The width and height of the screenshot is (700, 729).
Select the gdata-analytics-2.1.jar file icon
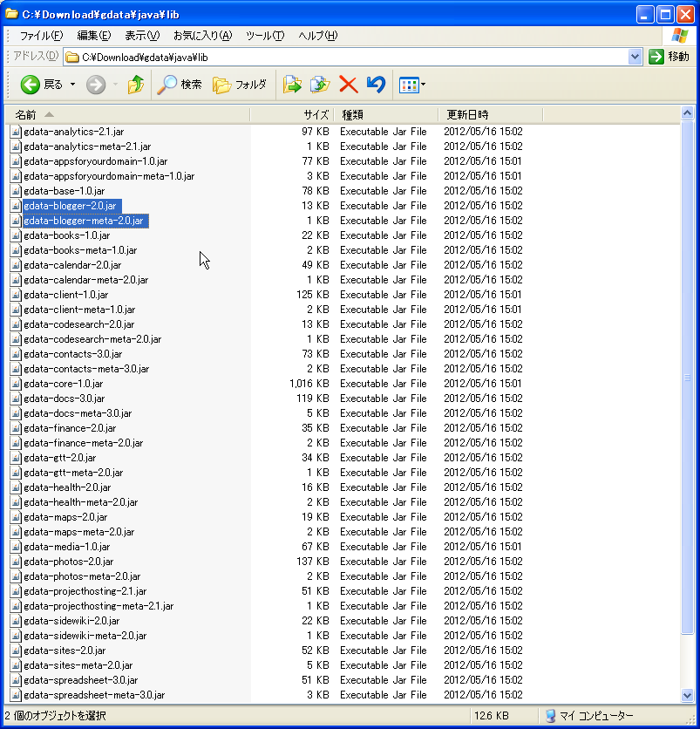tap(16, 132)
